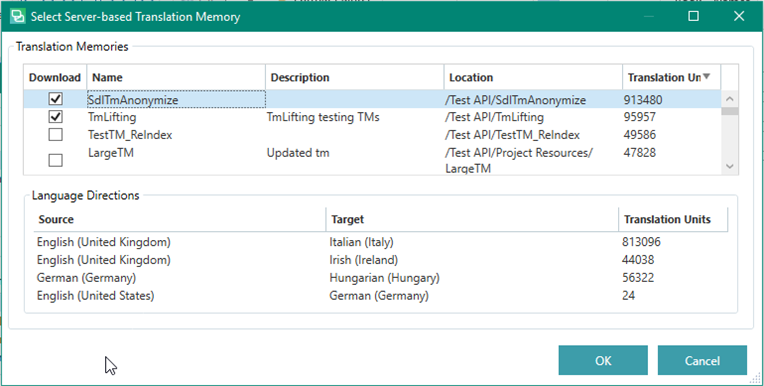
Task: Select Irish (Ireland) target row
Action: coord(363,260)
